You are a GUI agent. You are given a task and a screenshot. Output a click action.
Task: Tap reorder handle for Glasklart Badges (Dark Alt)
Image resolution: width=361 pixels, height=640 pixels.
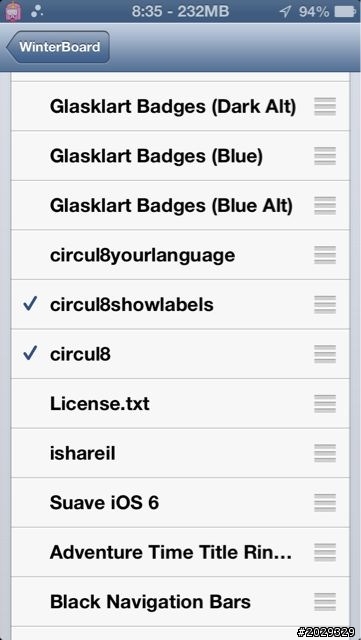tap(325, 107)
